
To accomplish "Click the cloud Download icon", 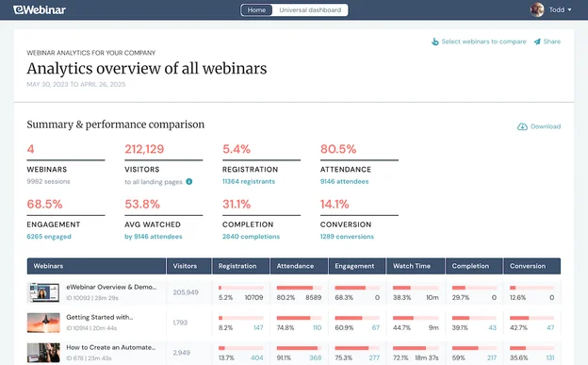I will (x=522, y=126).
